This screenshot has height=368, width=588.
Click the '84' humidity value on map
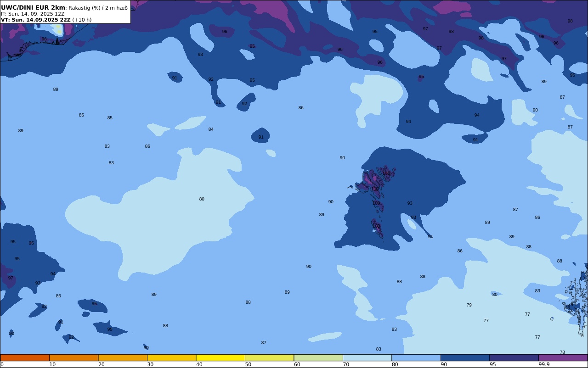(x=211, y=129)
